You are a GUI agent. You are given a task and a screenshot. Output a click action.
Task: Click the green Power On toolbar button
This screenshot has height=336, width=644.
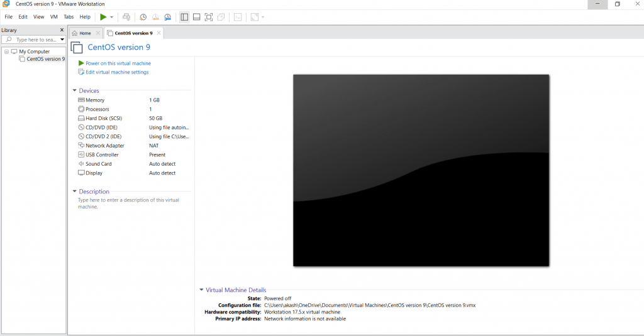[x=103, y=17]
